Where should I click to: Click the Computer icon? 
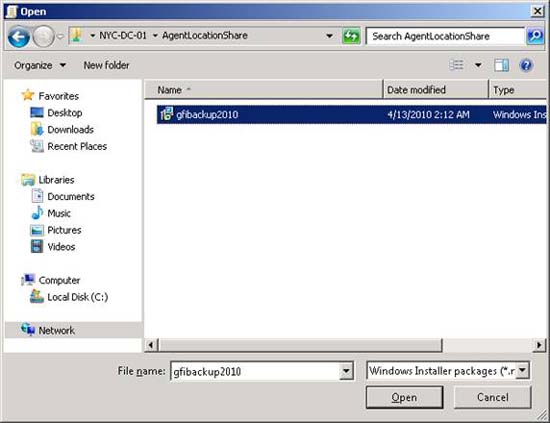coord(28,280)
